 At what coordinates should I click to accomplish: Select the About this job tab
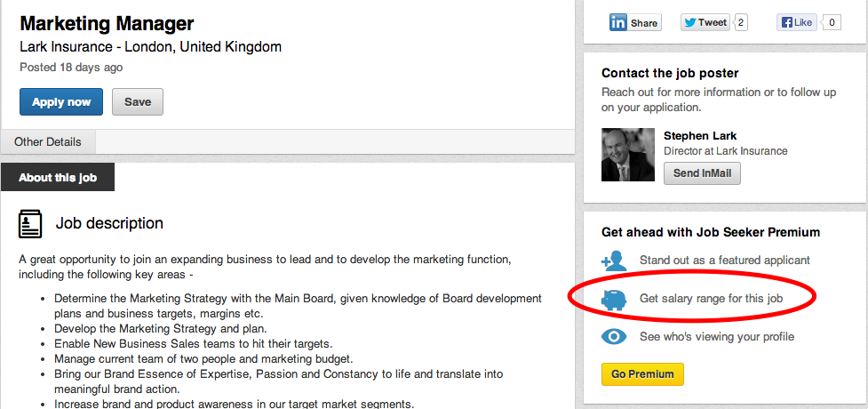click(58, 178)
